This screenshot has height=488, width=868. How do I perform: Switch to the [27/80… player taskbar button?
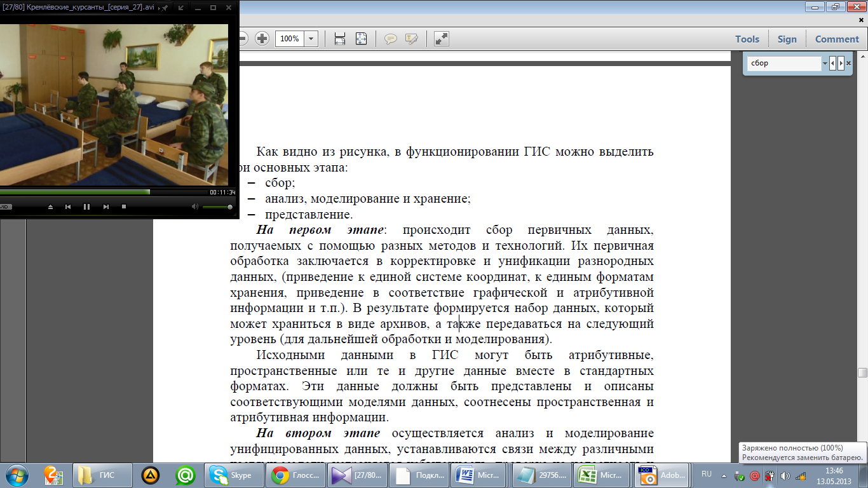click(x=356, y=475)
